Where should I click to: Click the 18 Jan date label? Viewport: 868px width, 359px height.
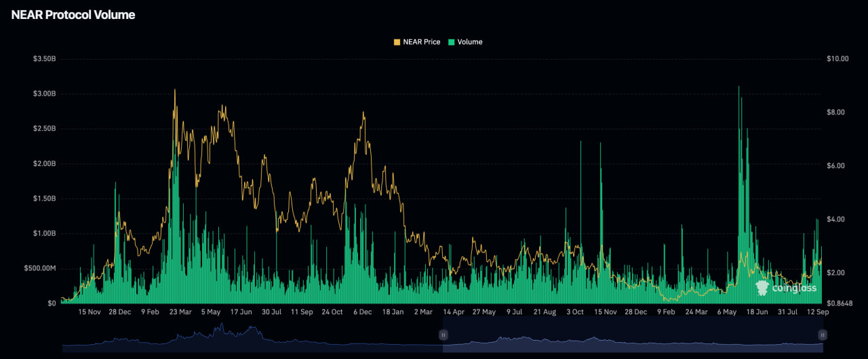point(393,312)
